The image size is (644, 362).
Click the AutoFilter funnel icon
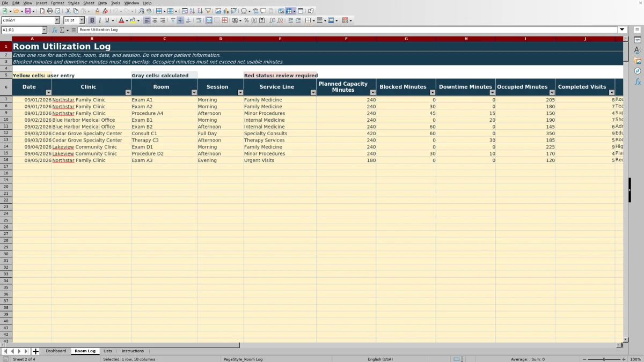point(208,11)
